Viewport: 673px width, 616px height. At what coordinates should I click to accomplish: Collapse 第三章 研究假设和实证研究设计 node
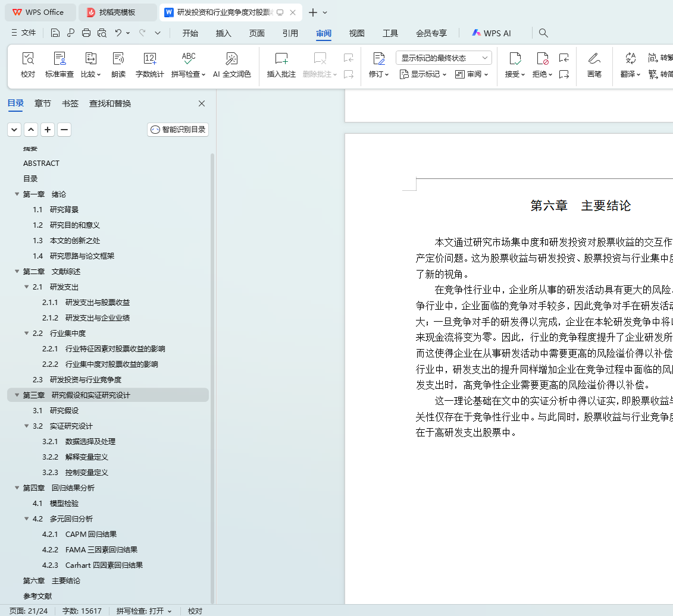pos(17,395)
